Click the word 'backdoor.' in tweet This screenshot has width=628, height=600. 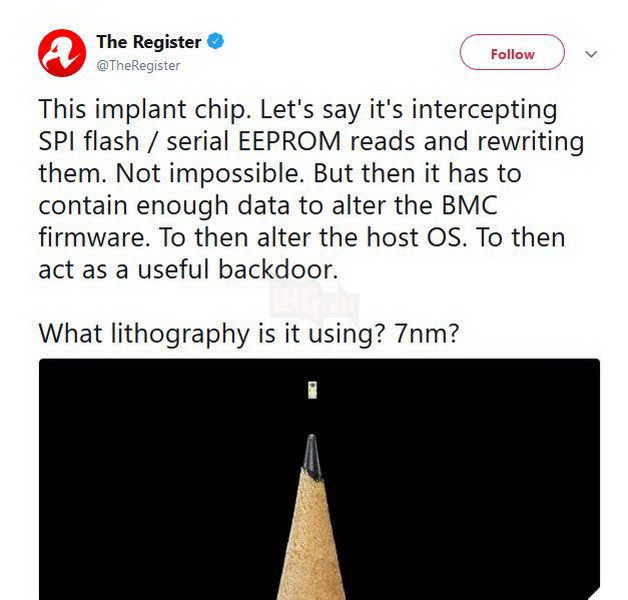(x=278, y=269)
